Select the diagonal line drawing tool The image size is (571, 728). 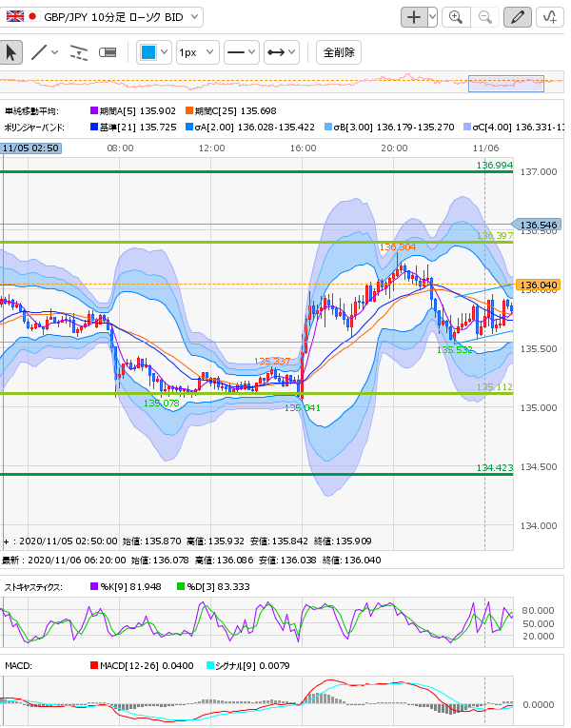pos(39,52)
